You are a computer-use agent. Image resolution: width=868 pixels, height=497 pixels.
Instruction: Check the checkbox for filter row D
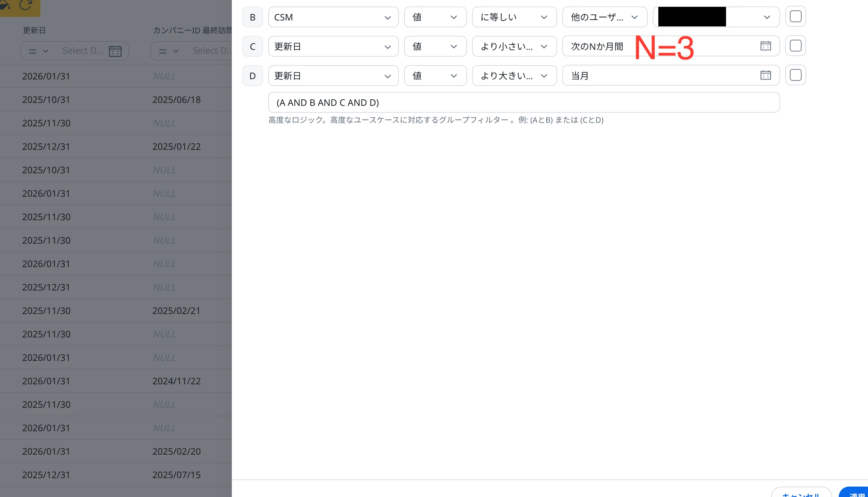pyautogui.click(x=795, y=75)
